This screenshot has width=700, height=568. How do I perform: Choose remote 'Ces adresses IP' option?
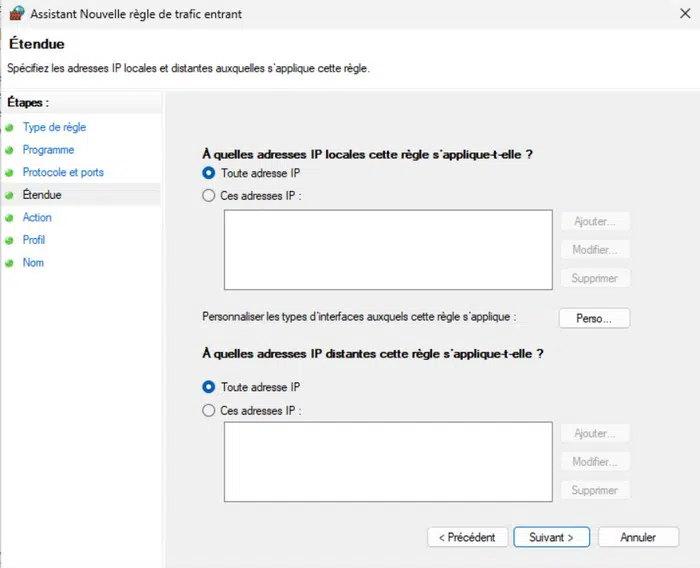pos(209,410)
